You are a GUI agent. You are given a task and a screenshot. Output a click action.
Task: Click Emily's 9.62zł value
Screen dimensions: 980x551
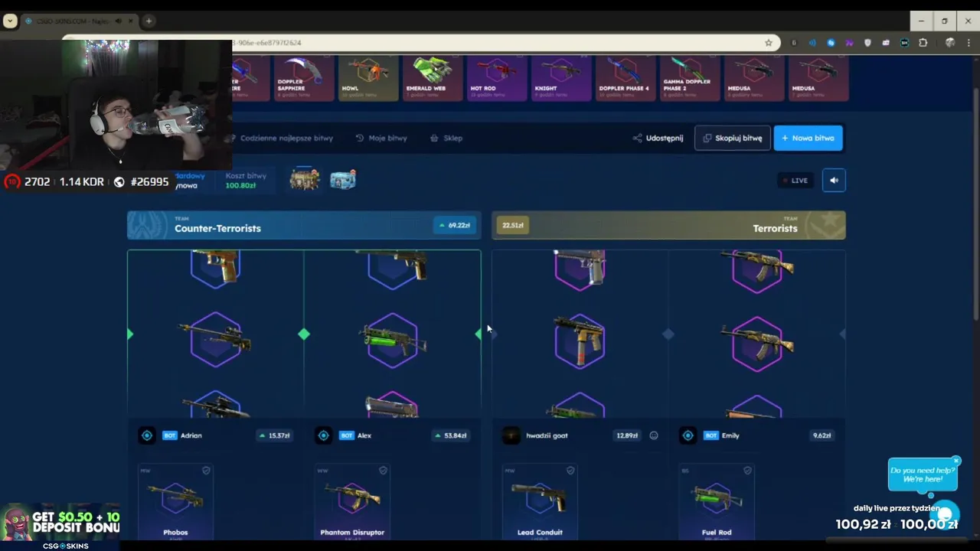822,435
